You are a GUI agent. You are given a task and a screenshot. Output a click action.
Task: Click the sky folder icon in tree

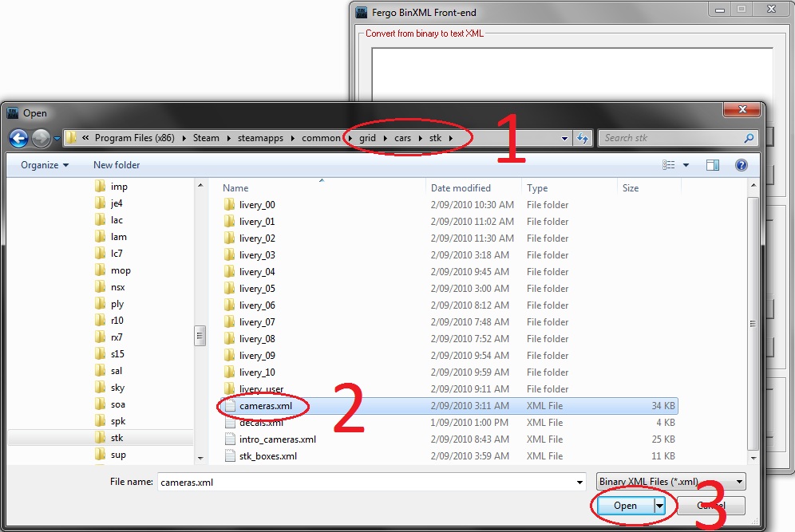click(x=100, y=388)
